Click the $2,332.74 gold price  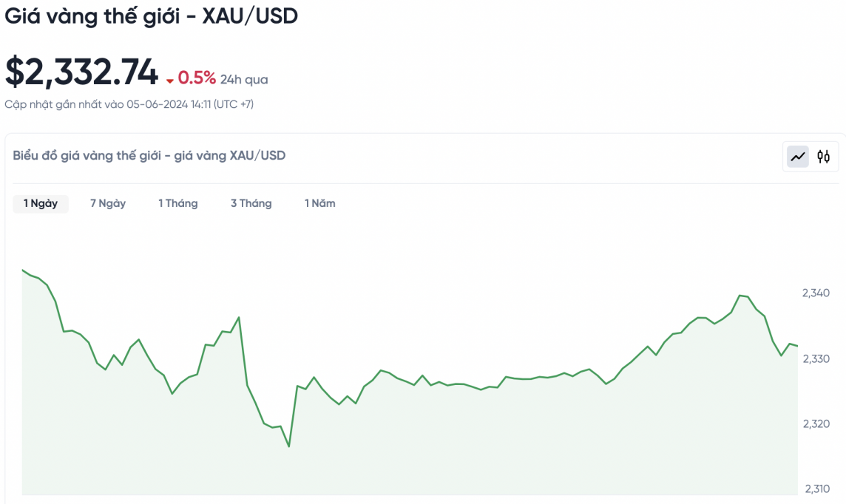(82, 72)
